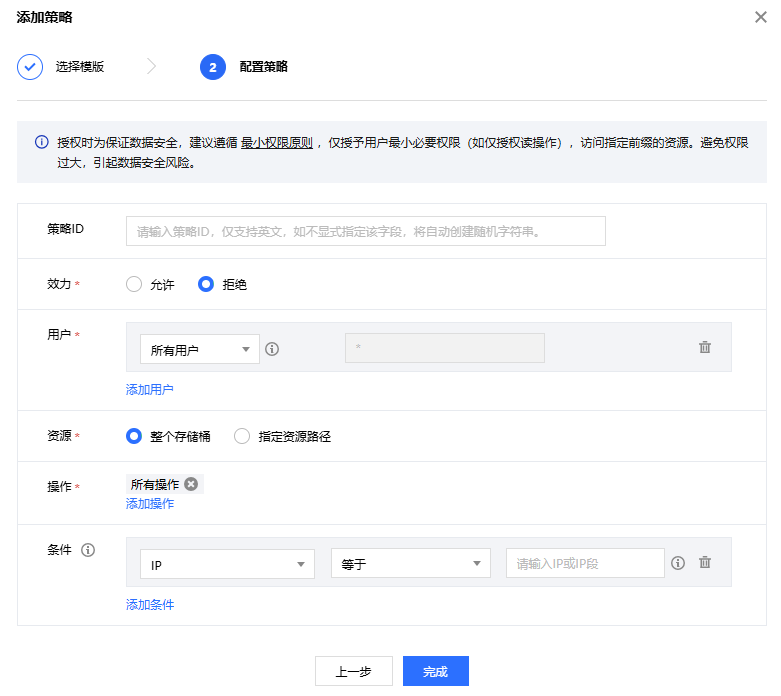781x696 pixels.
Task: Select the 允许 radio button
Action: pos(134,284)
